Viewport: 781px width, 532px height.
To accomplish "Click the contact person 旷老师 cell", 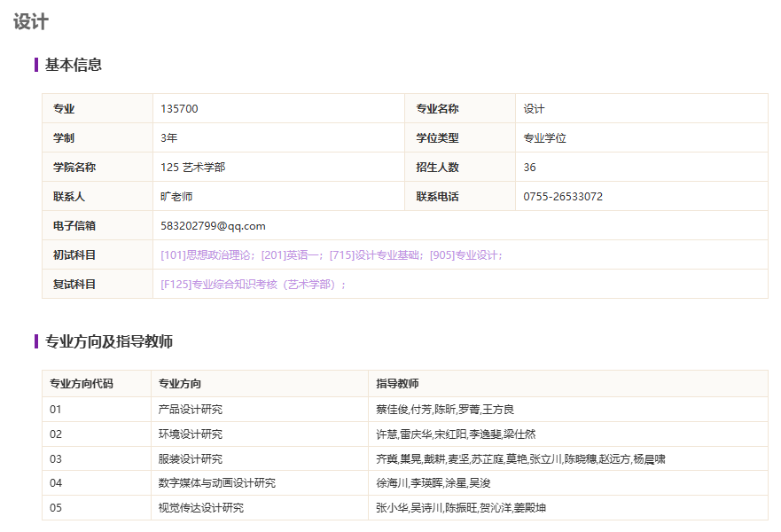I will click(x=176, y=197).
